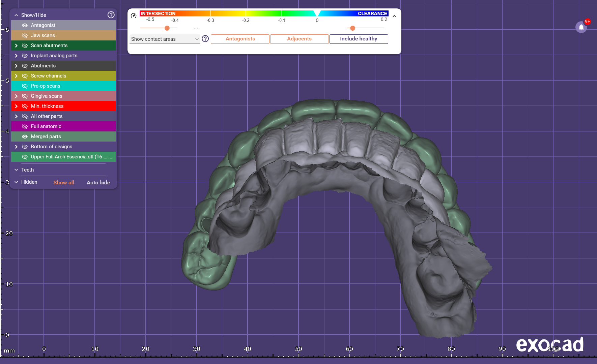This screenshot has width=597, height=364.
Task: Select the Antagonists tab
Action: tap(240, 39)
